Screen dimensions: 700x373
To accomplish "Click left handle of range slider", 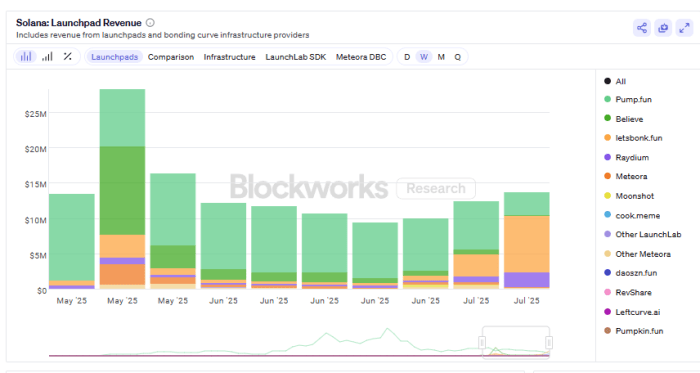I will 482,342.
